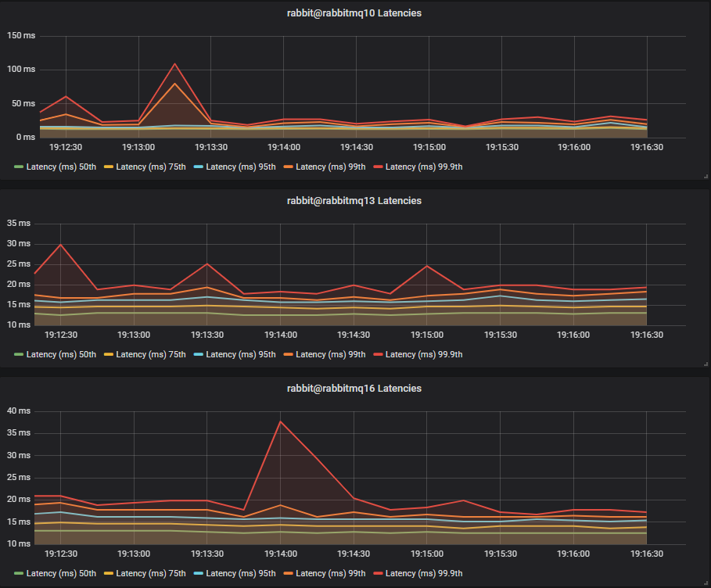Click the large latency spike near 19:14:00 in rabbitmq16 graph
The width and height of the screenshot is (711, 588).
280,422
